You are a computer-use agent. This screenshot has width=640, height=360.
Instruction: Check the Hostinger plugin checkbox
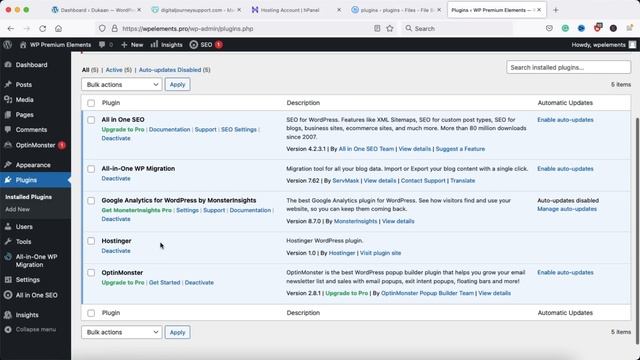point(91,241)
